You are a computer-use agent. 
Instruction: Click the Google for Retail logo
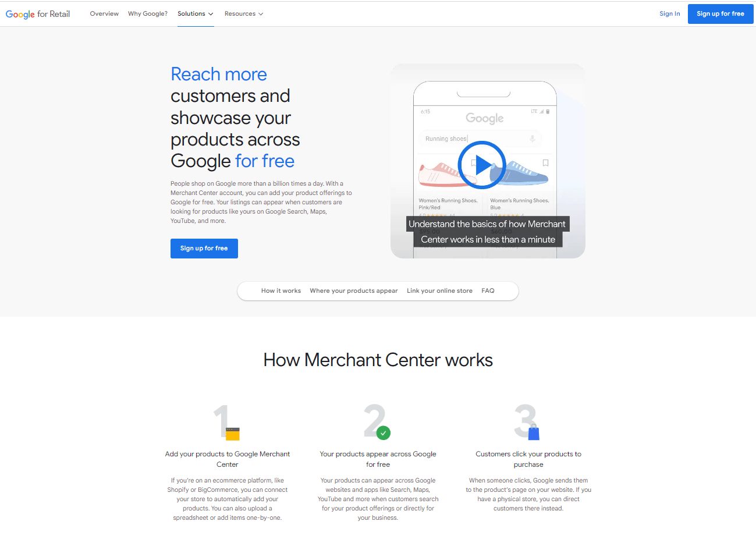38,14
